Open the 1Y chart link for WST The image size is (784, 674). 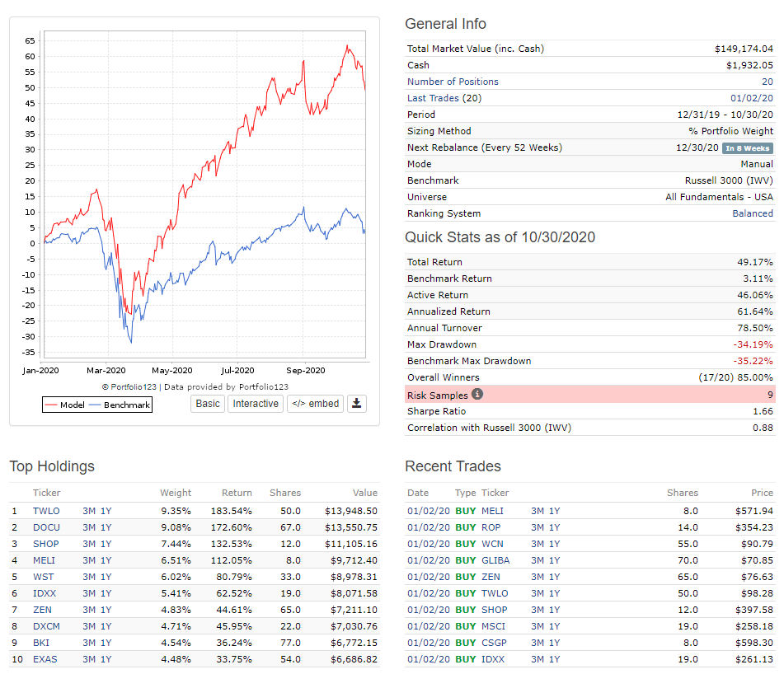point(106,577)
